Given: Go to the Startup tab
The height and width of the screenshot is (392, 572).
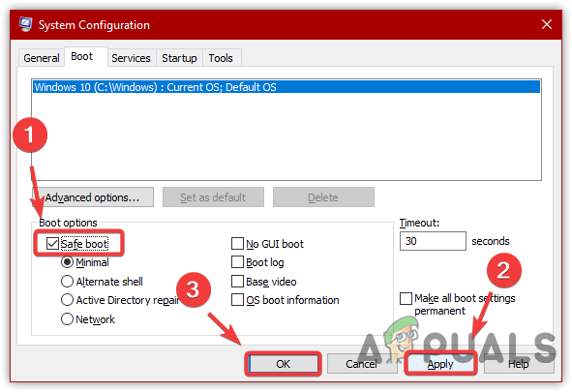Looking at the screenshot, I should 179,58.
